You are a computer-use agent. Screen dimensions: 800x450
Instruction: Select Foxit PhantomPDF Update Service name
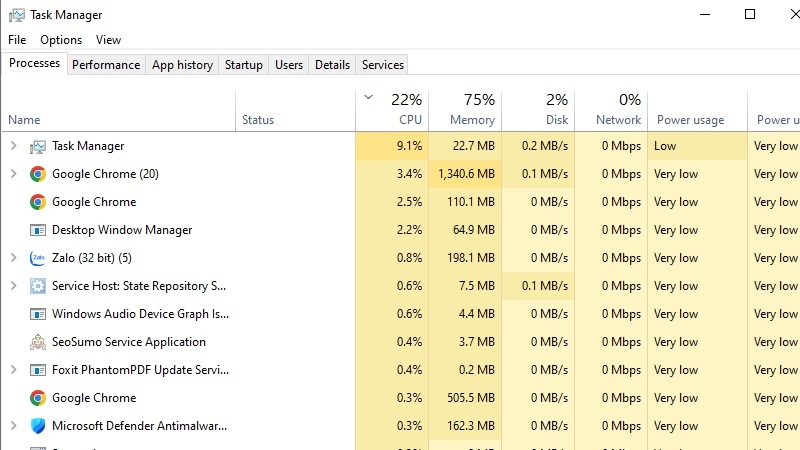(x=140, y=370)
